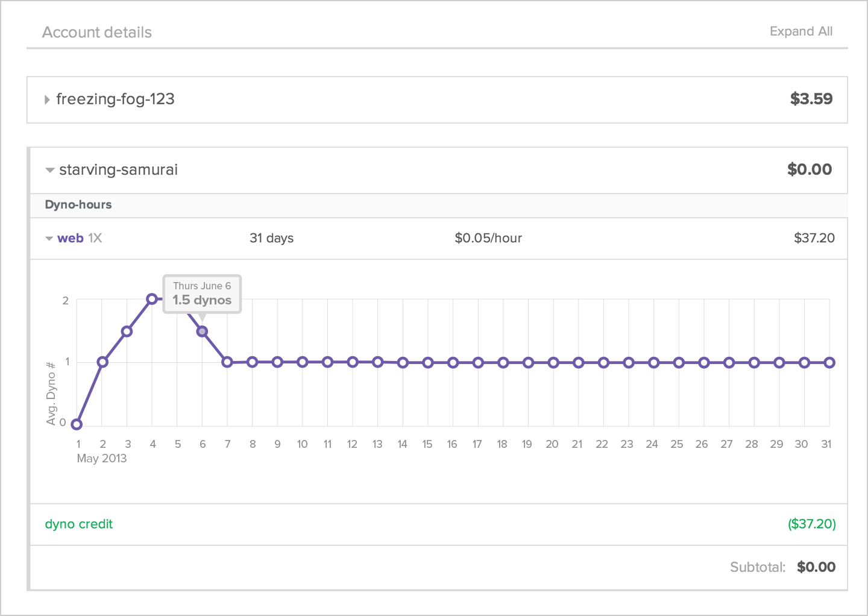The image size is (868, 616).
Task: Open the web dyno type link
Action: pos(71,238)
